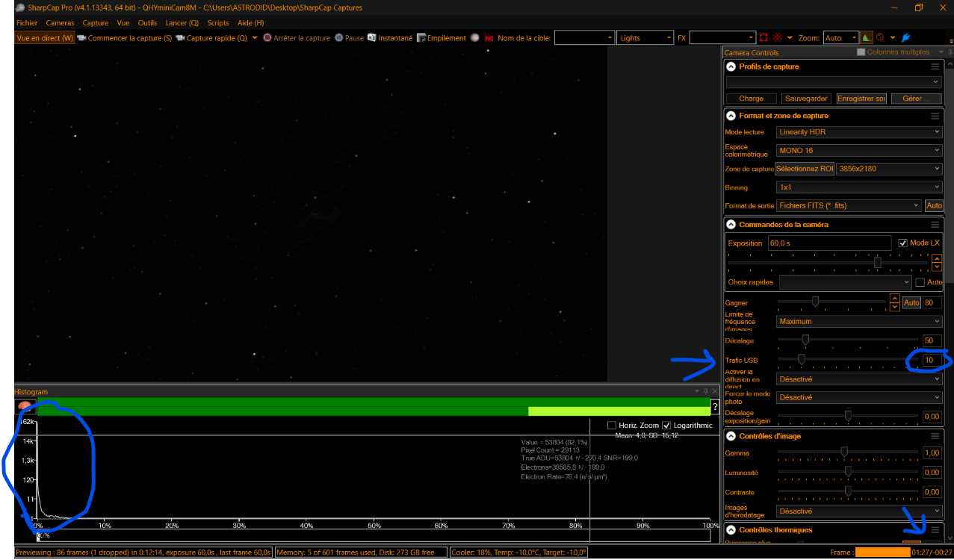Enable Horiz. Zoom in histogram

click(x=612, y=426)
